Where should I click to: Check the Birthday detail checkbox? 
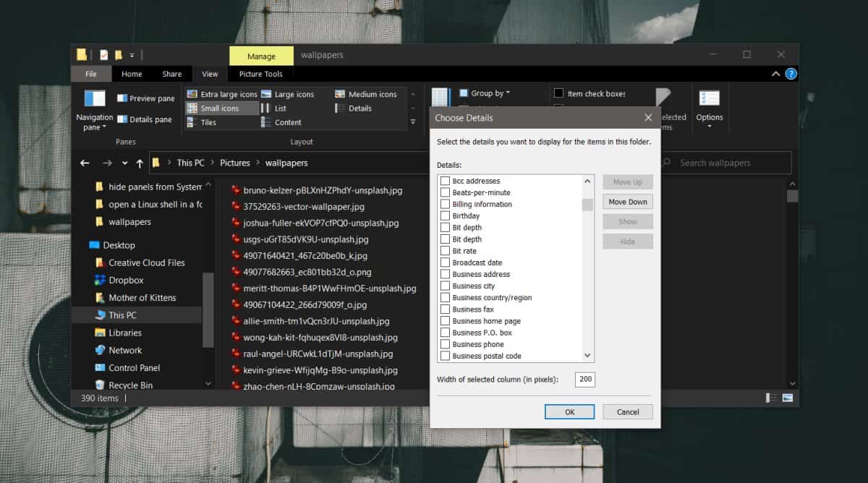click(x=446, y=216)
